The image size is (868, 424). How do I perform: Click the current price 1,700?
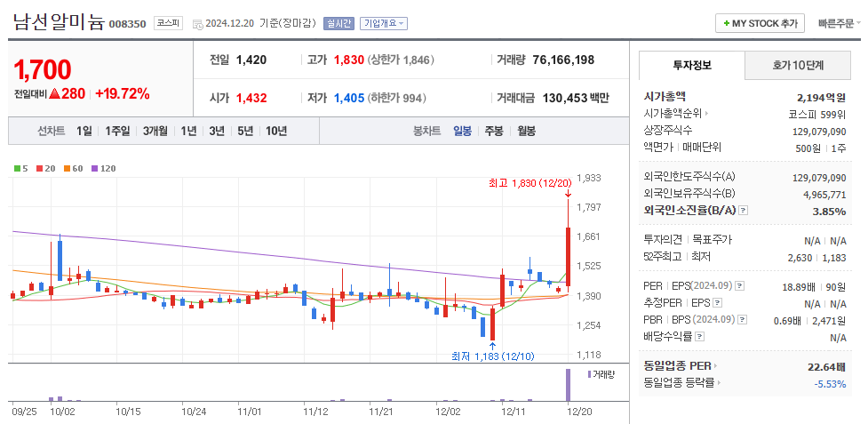[42, 69]
